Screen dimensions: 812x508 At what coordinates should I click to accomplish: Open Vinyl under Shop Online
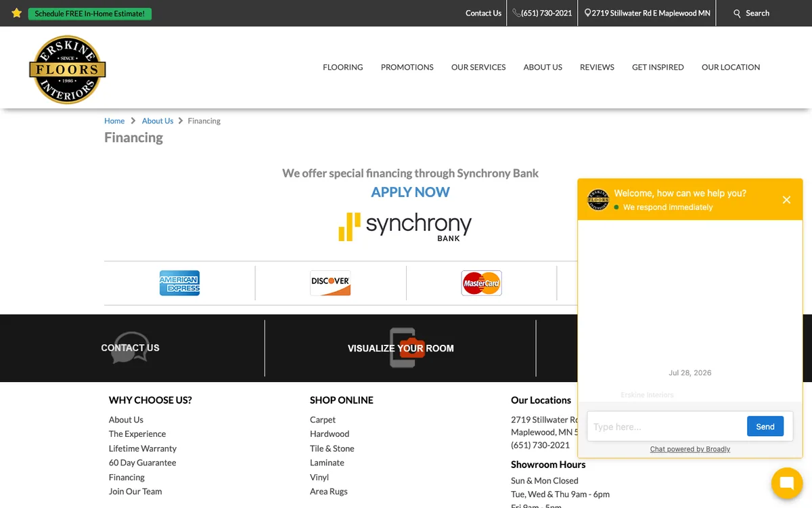click(x=319, y=477)
